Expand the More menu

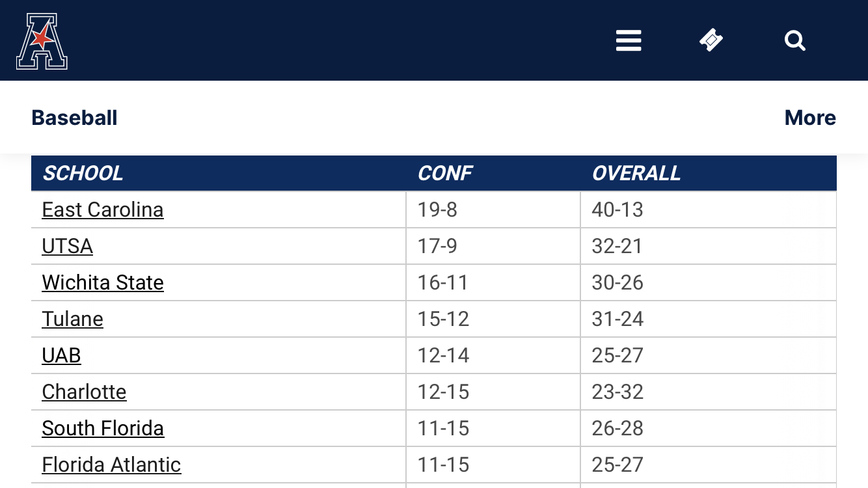pyautogui.click(x=810, y=118)
